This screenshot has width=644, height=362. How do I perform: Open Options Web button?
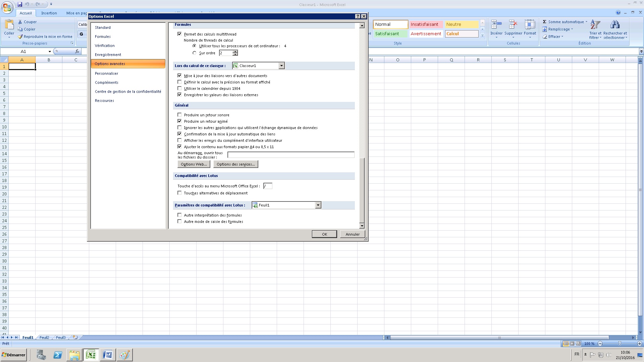[194, 164]
